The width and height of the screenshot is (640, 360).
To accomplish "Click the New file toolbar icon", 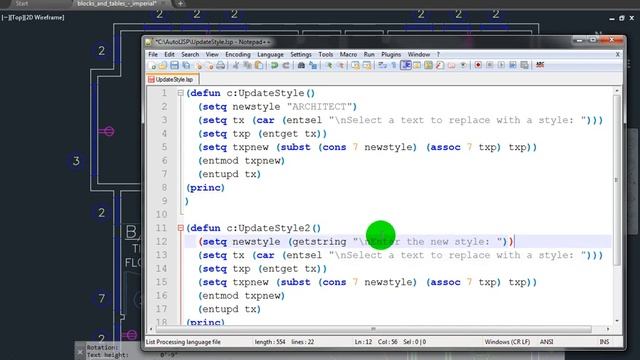I will [x=153, y=65].
